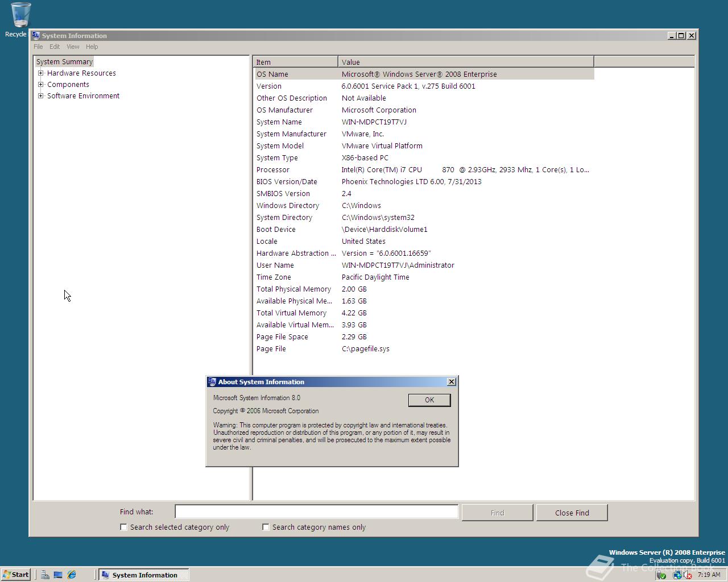This screenshot has height=582, width=728.
Task: Close the About System Information dialog
Action: pos(452,382)
